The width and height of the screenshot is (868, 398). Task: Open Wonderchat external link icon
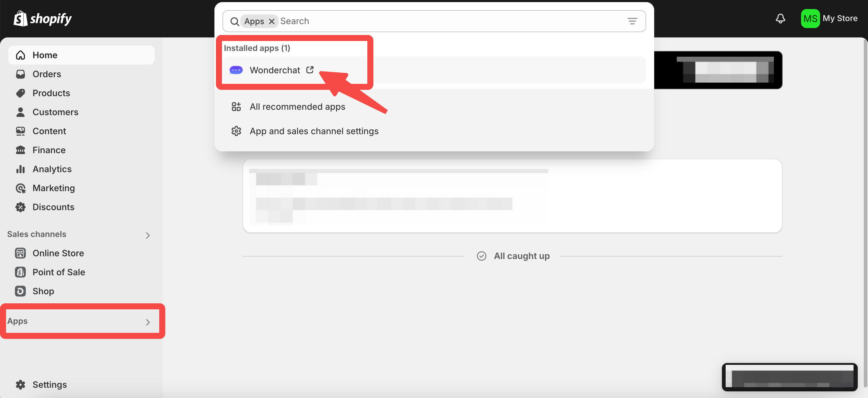(310, 70)
